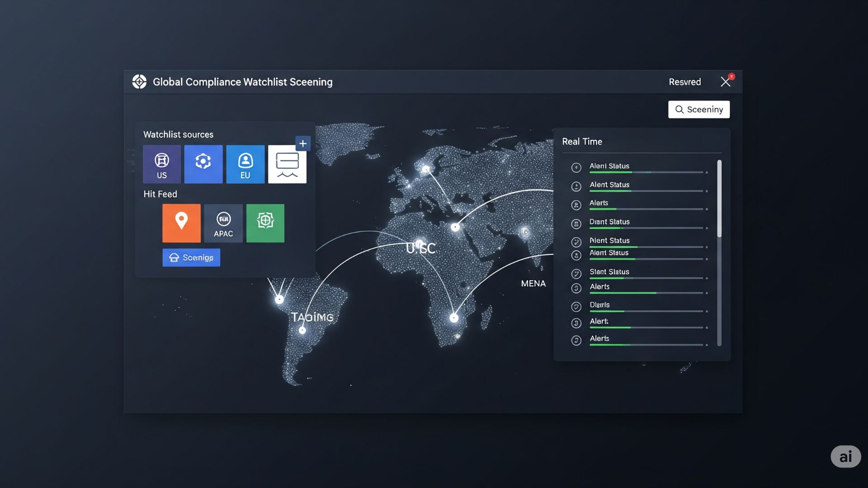Viewport: 868px width, 488px height.
Task: Click the green target hit feed tile
Action: coord(265,223)
